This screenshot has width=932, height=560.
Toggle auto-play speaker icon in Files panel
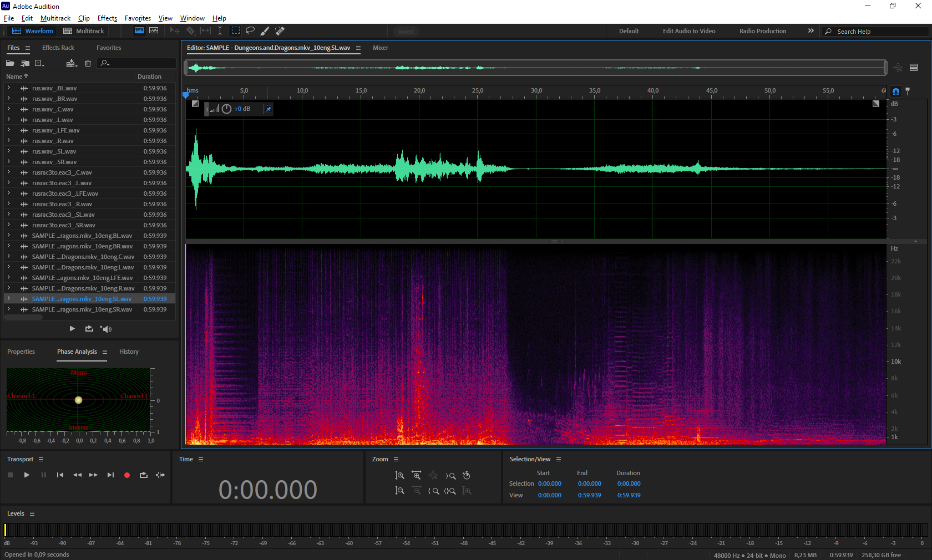[106, 329]
